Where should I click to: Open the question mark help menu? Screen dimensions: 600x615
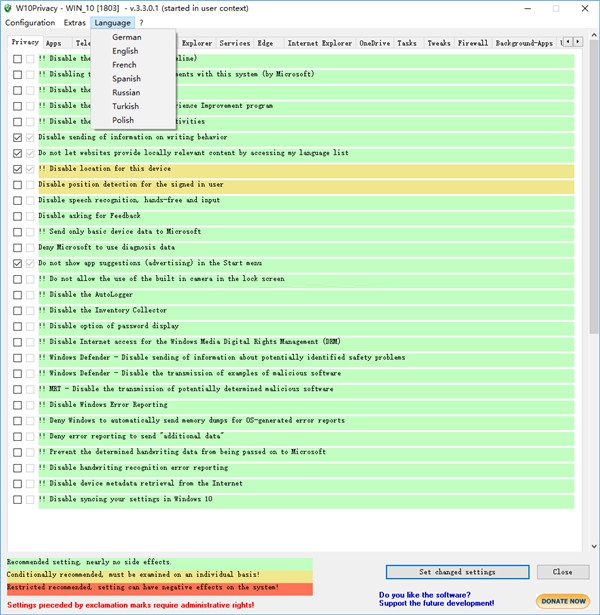pos(141,22)
